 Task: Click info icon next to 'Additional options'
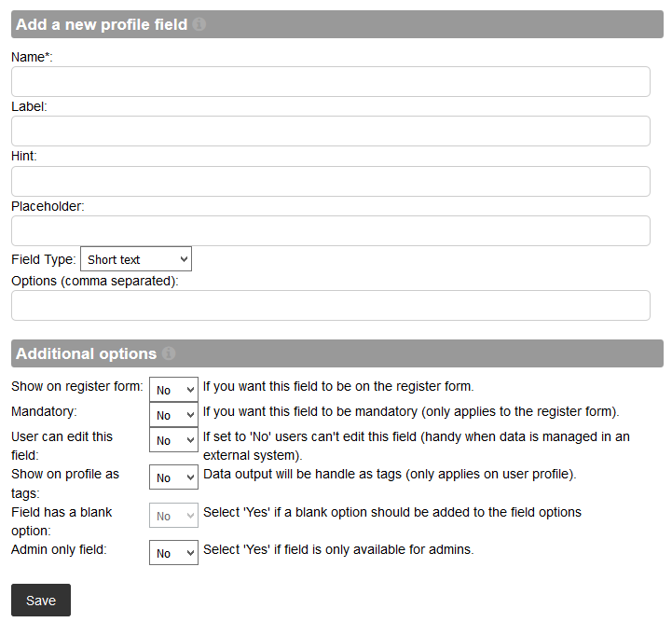tap(169, 353)
